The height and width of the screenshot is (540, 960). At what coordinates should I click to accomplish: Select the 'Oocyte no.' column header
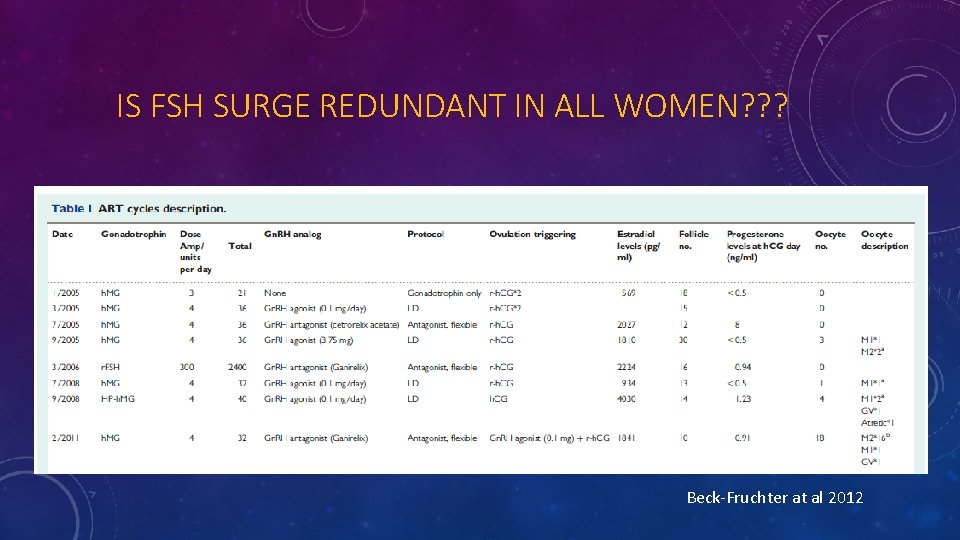pos(830,240)
